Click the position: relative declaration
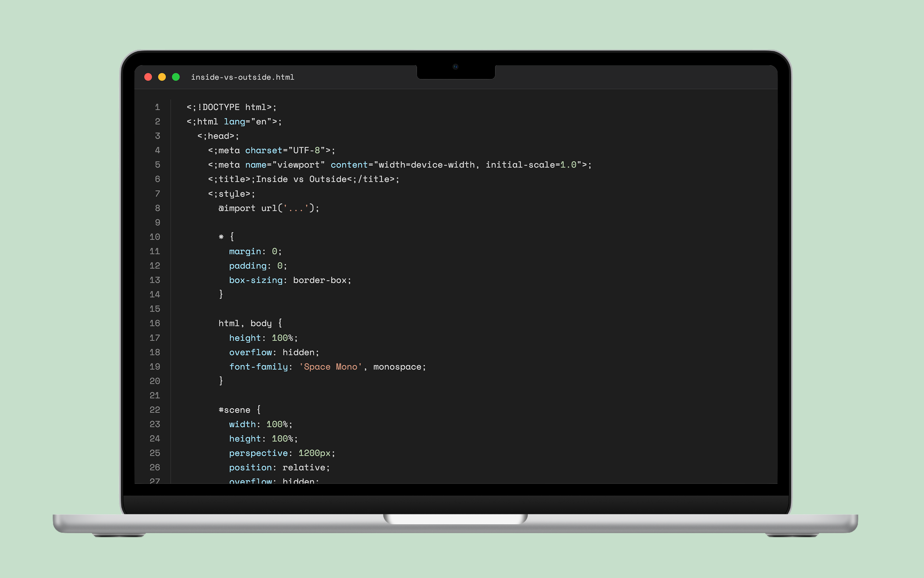 [x=279, y=467]
